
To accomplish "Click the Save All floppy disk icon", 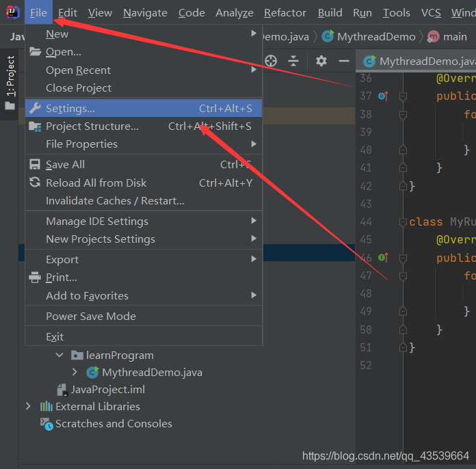I will [x=35, y=165].
